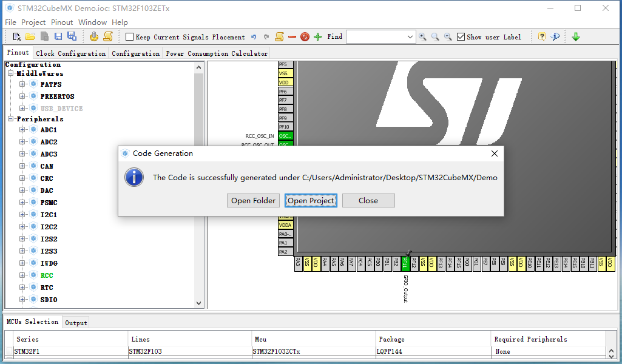Collapse the MiddleWares tree section
The image size is (622, 364).
[x=11, y=73]
